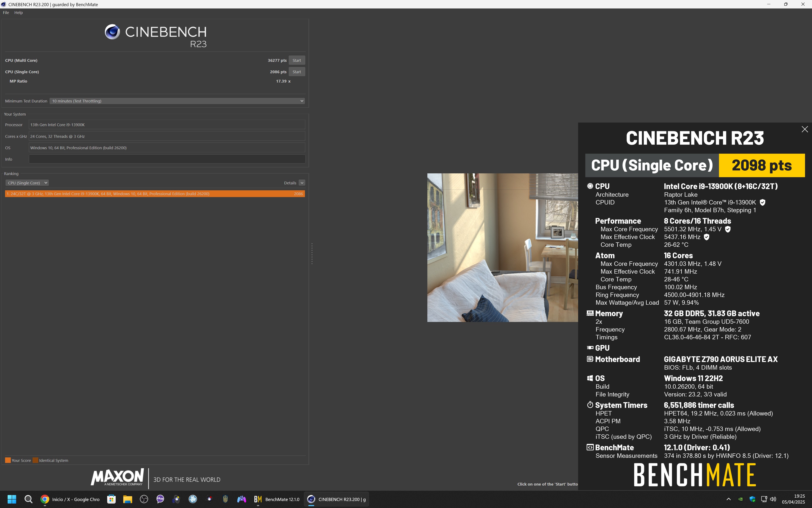This screenshot has height=508, width=812.
Task: Open the File menu
Action: 6,12
